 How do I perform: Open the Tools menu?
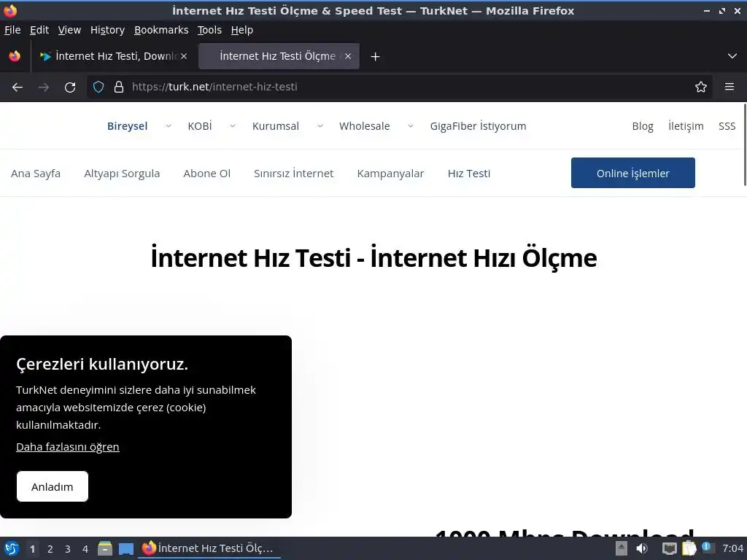point(209,30)
